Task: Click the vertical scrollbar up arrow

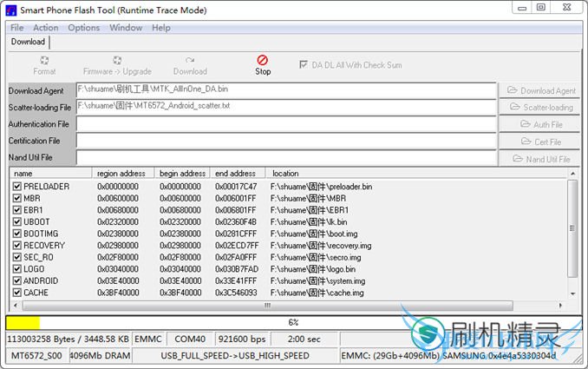Action: coord(572,174)
